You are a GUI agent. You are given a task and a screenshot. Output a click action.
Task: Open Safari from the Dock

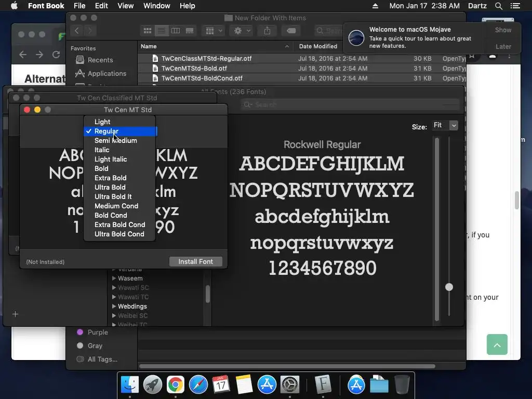(198, 385)
